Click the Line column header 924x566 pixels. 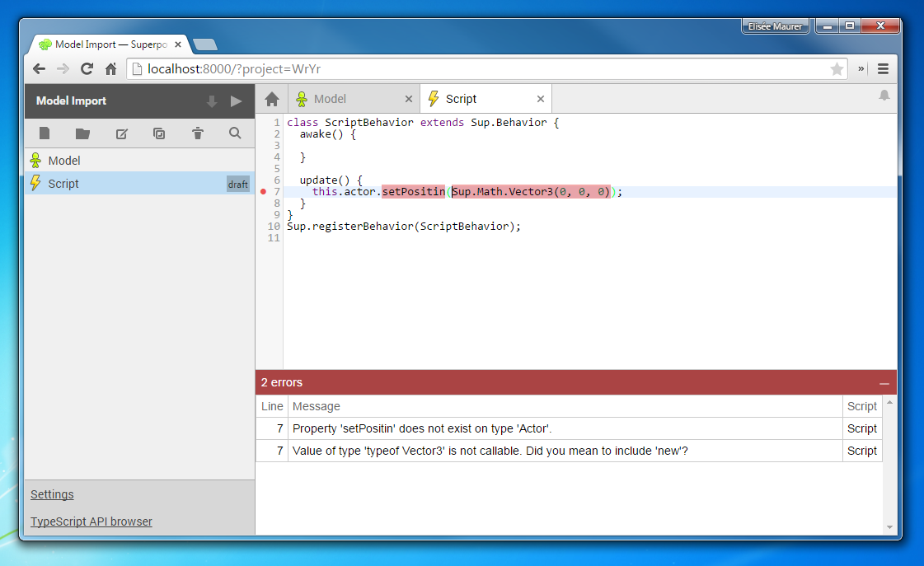tap(272, 406)
